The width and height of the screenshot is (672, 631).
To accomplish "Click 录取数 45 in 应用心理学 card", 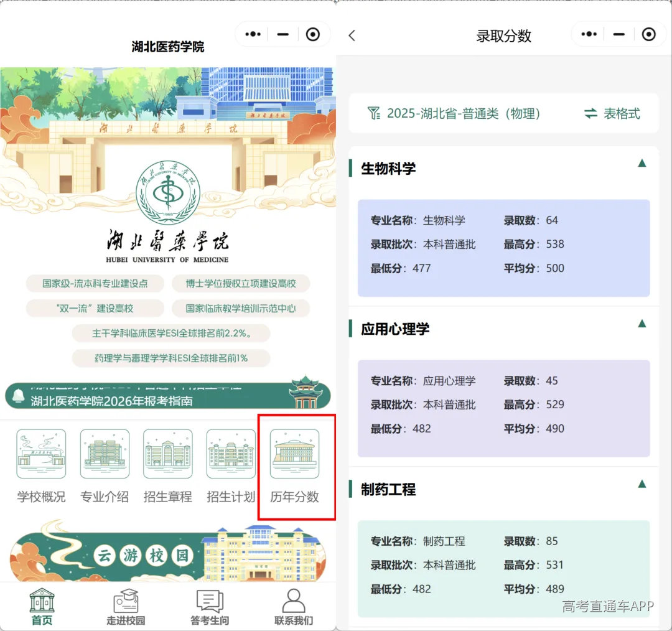I will click(x=531, y=381).
